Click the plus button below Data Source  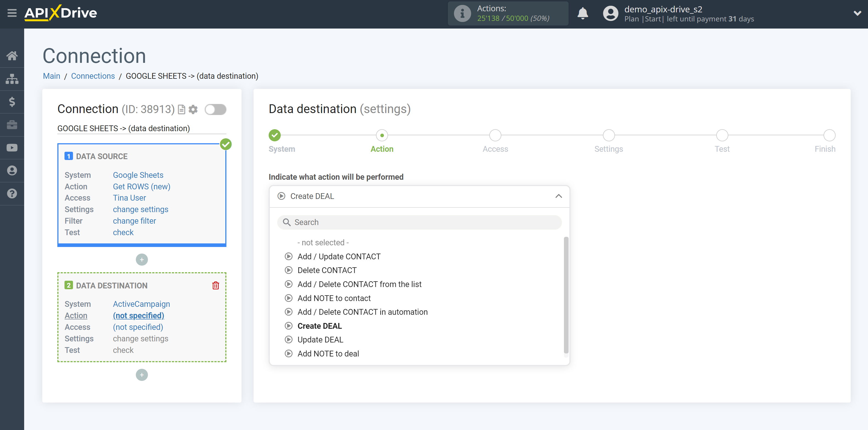pyautogui.click(x=142, y=260)
